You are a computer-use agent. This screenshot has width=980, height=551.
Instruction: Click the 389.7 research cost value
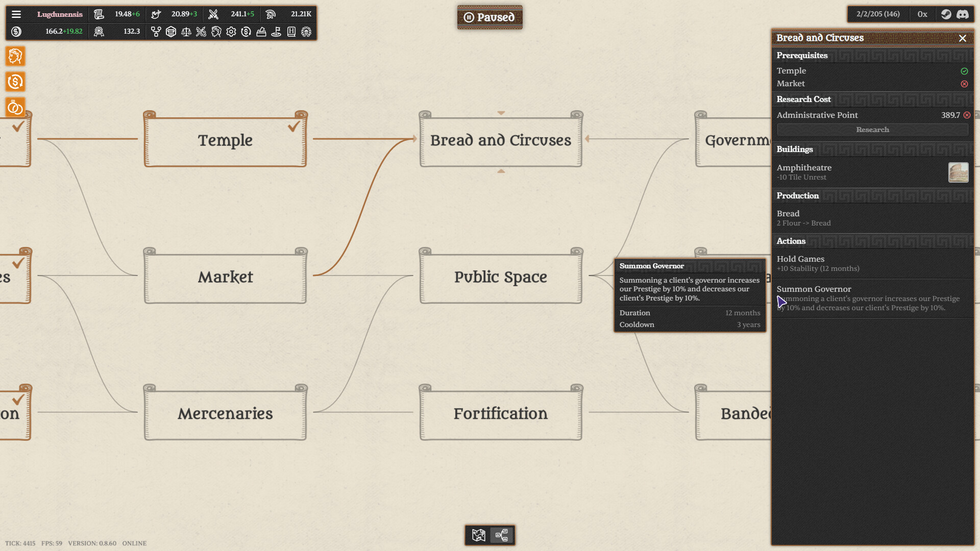[950, 115]
